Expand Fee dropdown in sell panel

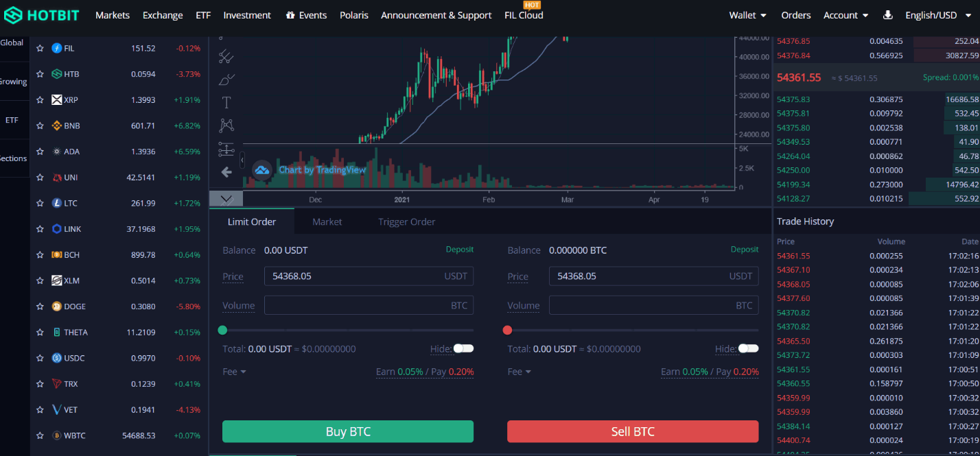coord(519,372)
